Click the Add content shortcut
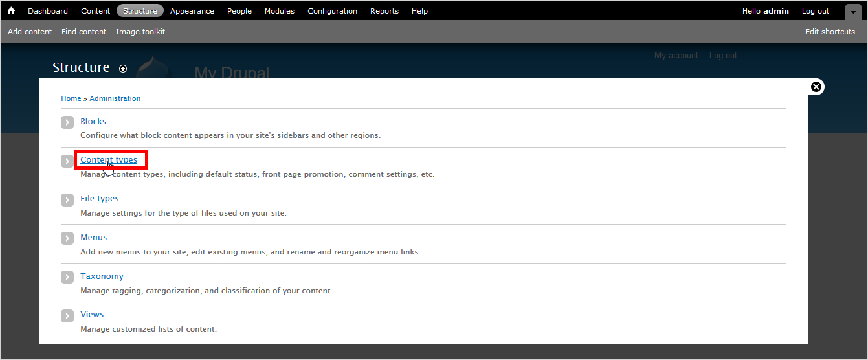 (x=30, y=32)
